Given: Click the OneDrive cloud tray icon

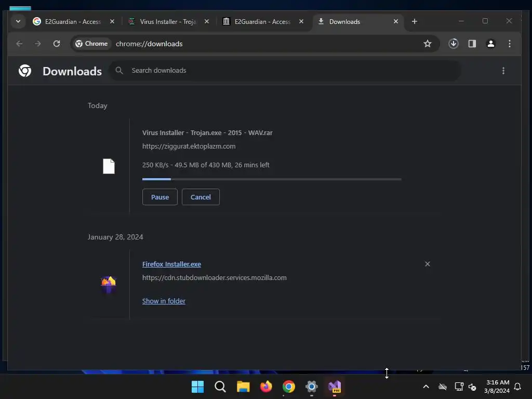Looking at the screenshot, I should tap(443, 387).
